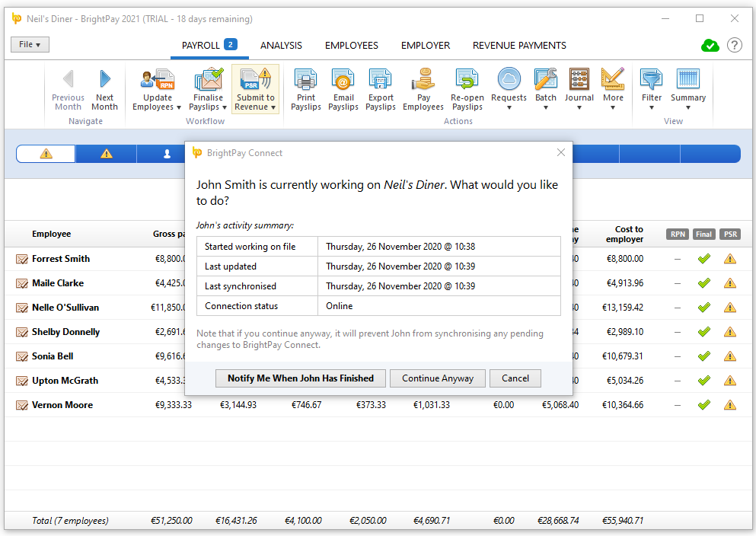Screen dimensions: 756x536
Task: Open Journal abacus tool
Action: (579, 79)
